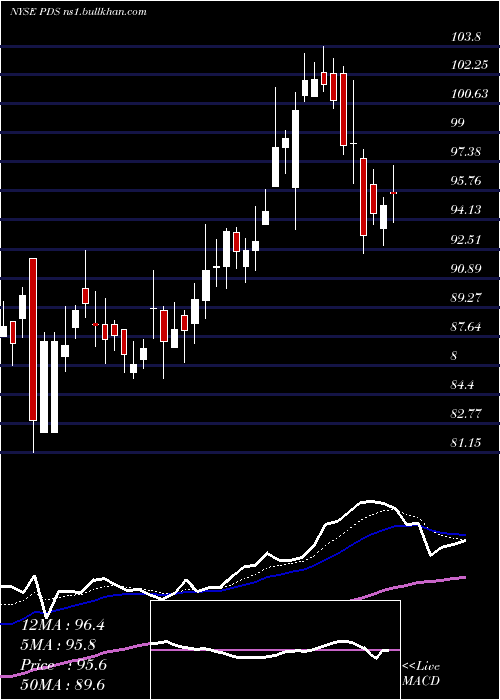Click the 95.76 price axis label

[466, 181]
